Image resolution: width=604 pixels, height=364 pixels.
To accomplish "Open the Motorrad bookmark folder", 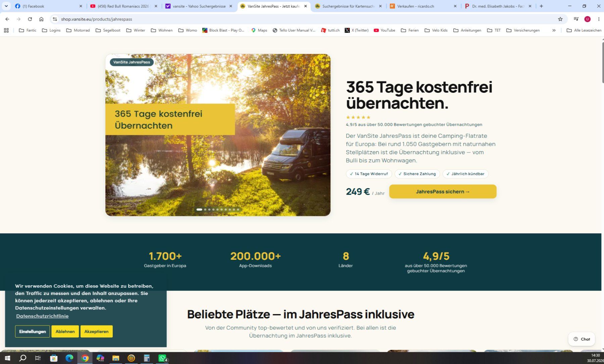I will coord(78,30).
